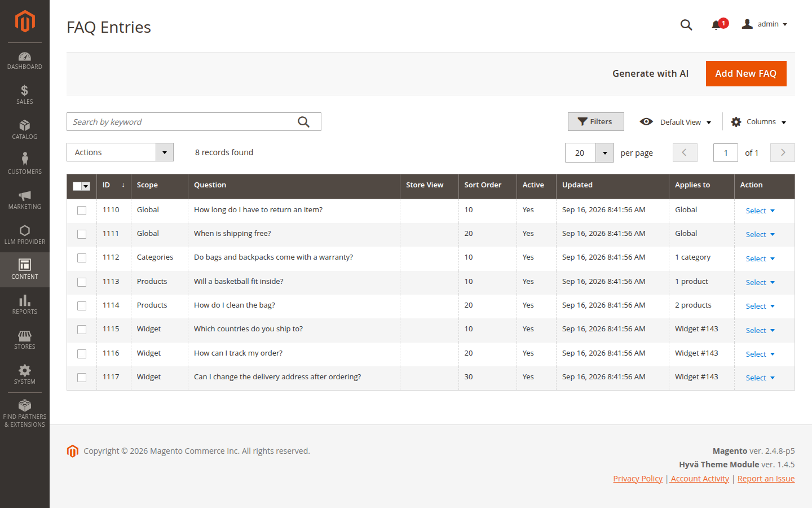Open Find Partners & Extensions icon
Screen dimensions: 812x508
(x=25, y=405)
